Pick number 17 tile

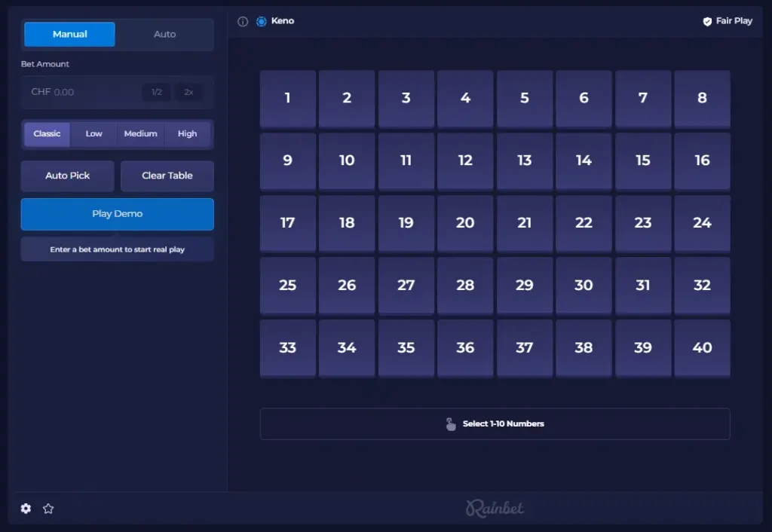click(287, 224)
